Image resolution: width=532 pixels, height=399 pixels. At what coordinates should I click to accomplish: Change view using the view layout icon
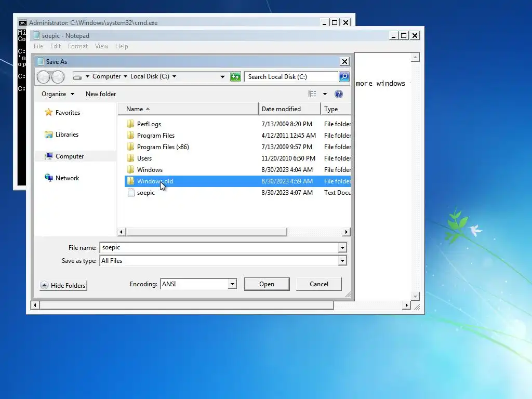312,94
